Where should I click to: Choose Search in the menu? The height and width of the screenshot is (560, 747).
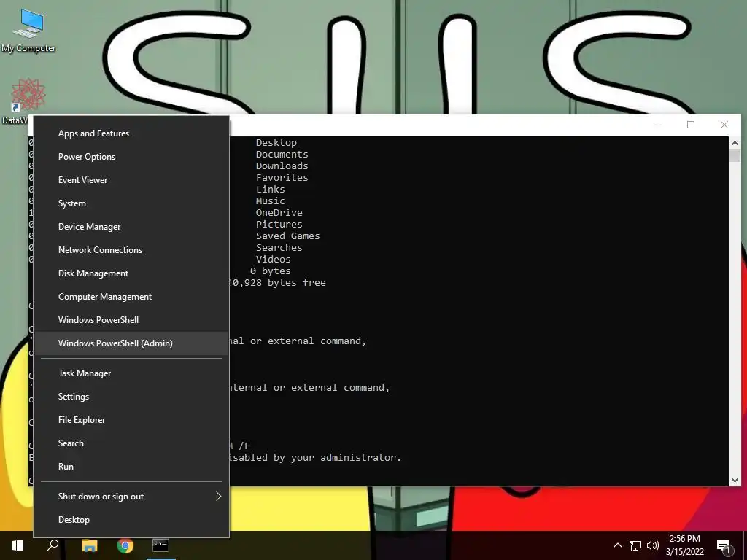click(x=131, y=443)
